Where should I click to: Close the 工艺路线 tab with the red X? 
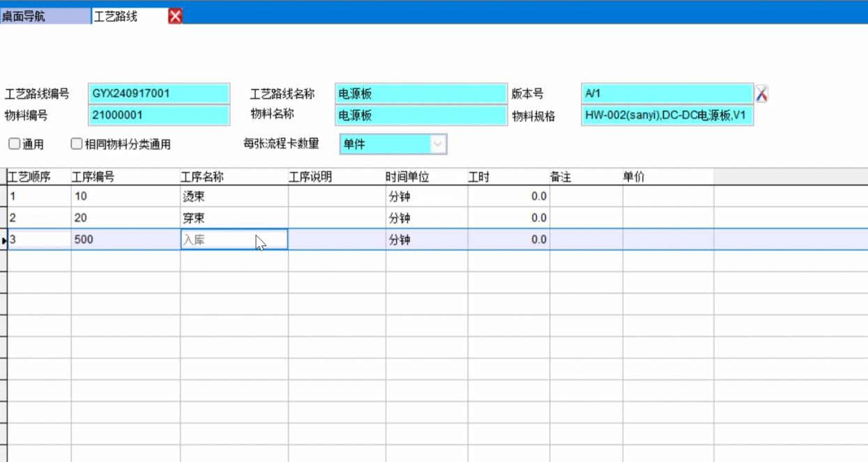tap(175, 17)
